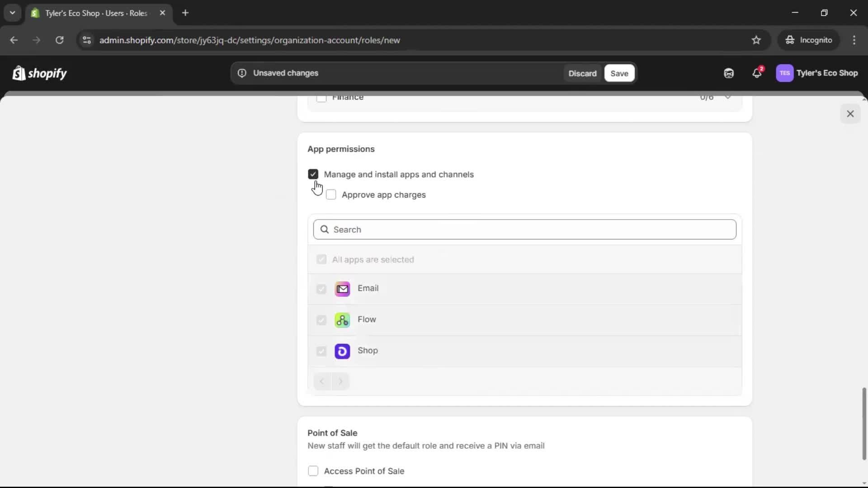Click the Flow app icon

(x=342, y=319)
